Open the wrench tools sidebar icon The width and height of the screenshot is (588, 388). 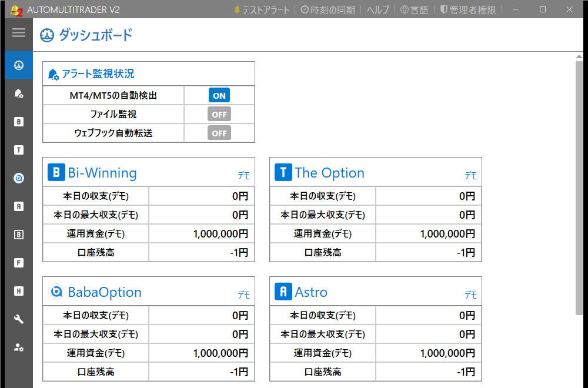pyautogui.click(x=19, y=319)
